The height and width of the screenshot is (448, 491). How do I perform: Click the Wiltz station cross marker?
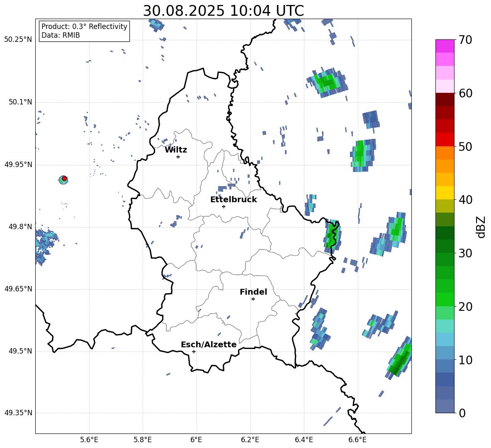point(178,157)
